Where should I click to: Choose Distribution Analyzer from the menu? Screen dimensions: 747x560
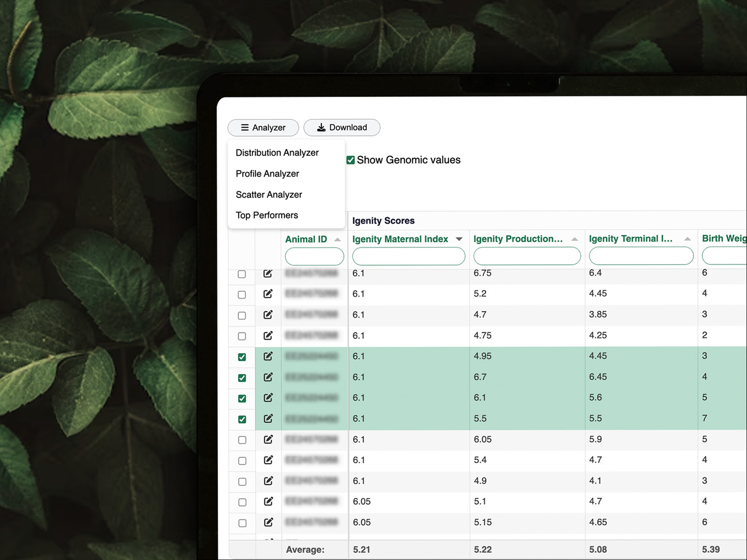(277, 153)
